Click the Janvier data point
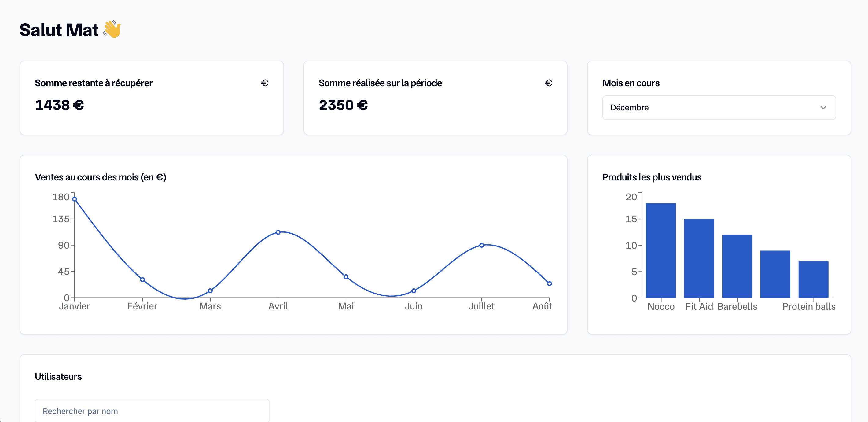The height and width of the screenshot is (422, 868). pos(75,199)
